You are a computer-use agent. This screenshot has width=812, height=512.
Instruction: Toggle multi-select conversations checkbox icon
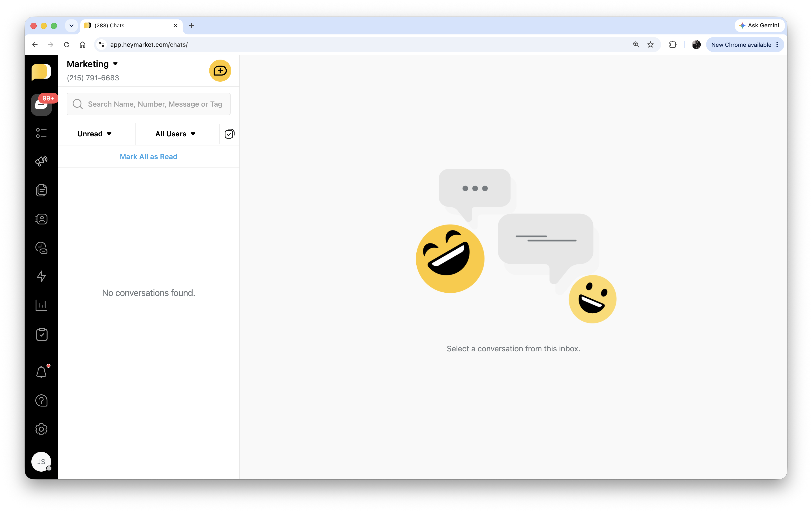229,134
